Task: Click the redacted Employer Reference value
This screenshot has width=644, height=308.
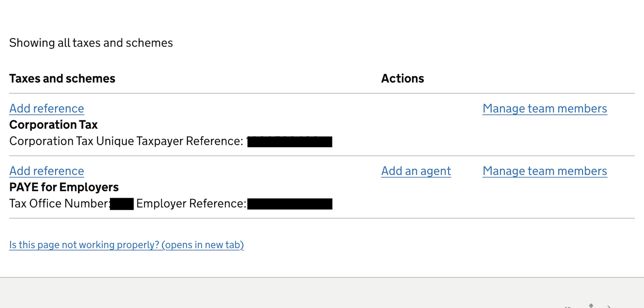Action: click(x=289, y=204)
